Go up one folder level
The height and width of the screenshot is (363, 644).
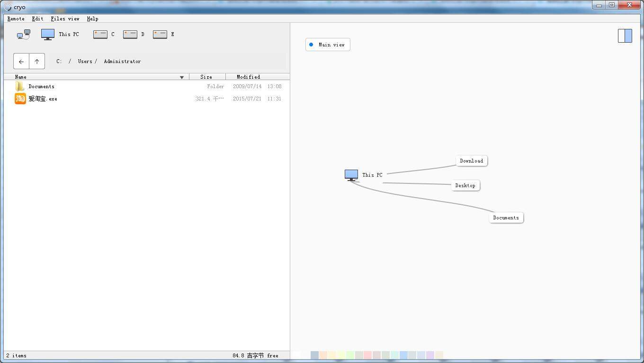(x=37, y=61)
